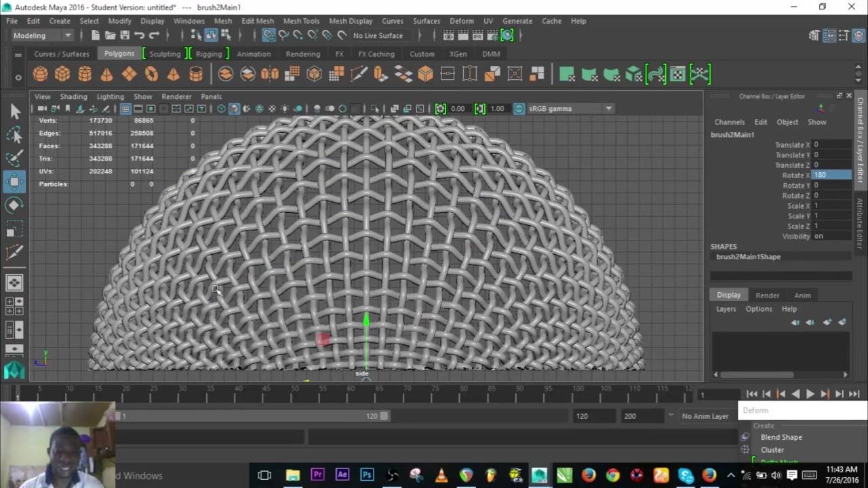
Task: Create a polygon pyramid from the shelf
Action: pos(174,74)
